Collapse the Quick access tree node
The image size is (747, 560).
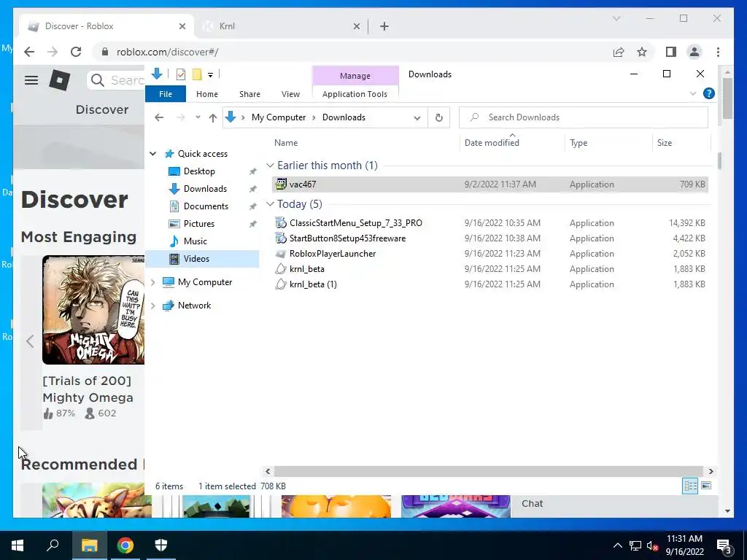tap(153, 154)
